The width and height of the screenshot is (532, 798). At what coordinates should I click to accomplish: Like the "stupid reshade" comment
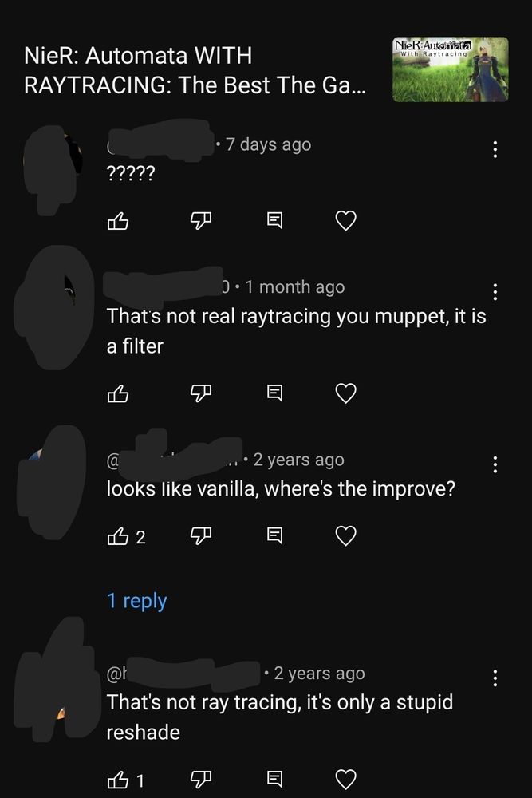coord(118,780)
